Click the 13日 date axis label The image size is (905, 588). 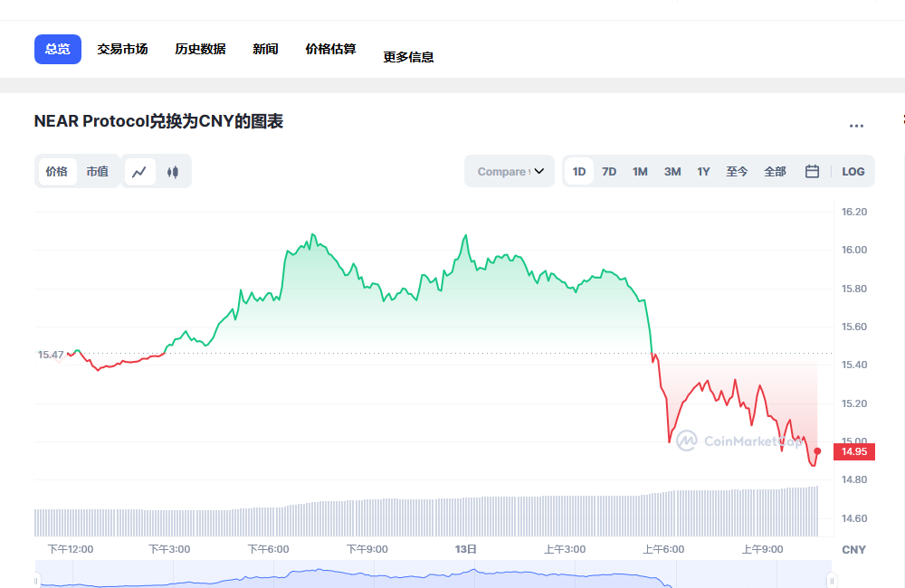point(466,549)
